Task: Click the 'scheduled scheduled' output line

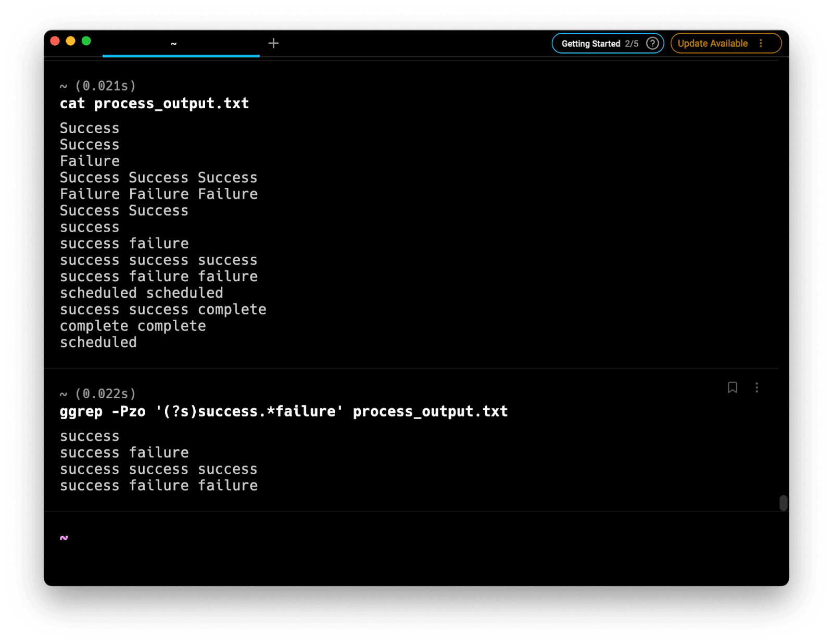Action: pos(141,293)
